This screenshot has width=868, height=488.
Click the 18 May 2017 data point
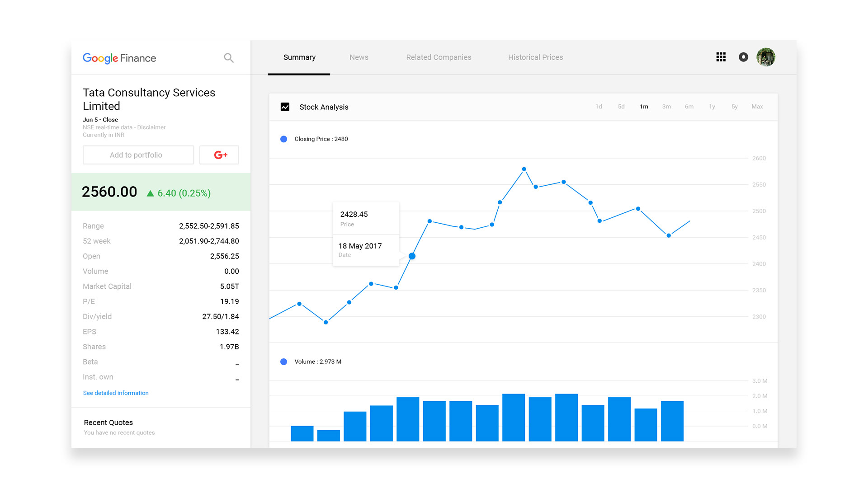[412, 256]
